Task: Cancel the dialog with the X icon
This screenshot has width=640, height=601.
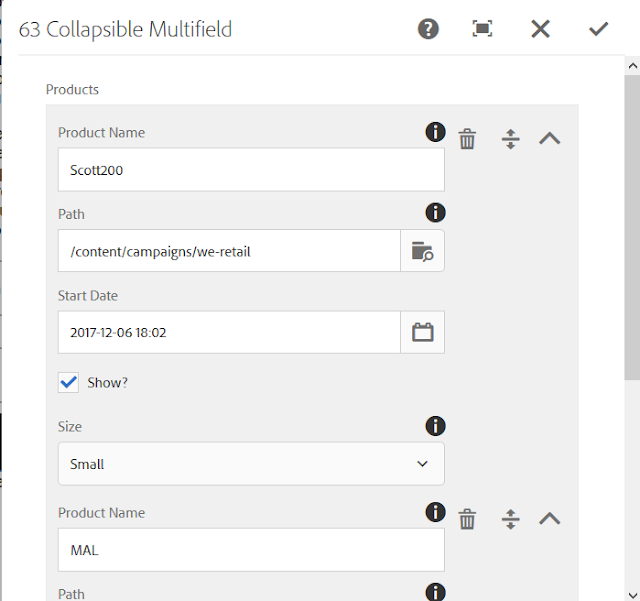Action: point(540,29)
